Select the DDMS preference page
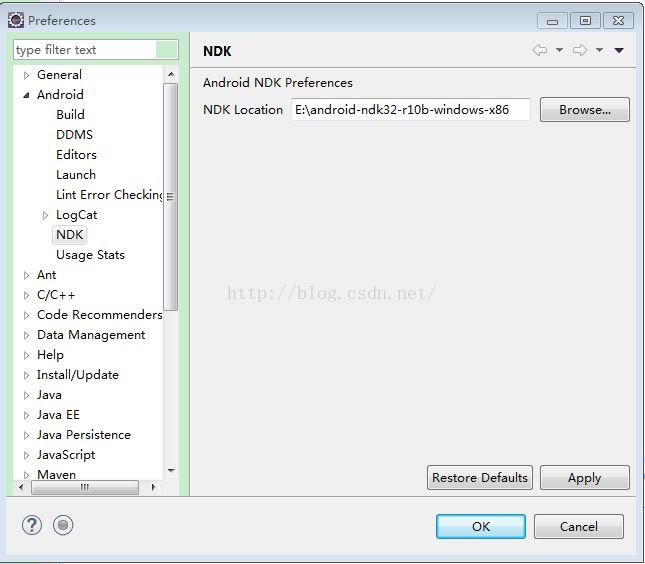The height and width of the screenshot is (564, 645). [x=74, y=135]
